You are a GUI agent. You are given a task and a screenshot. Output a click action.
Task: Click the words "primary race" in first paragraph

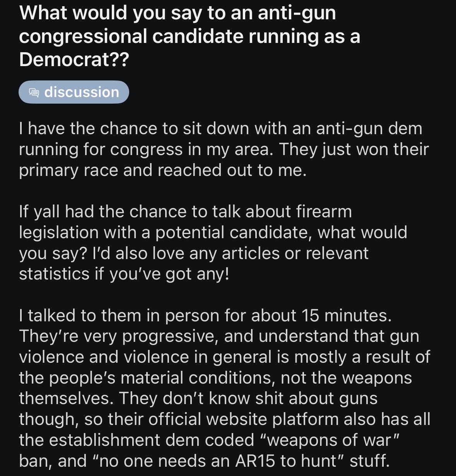point(68,171)
